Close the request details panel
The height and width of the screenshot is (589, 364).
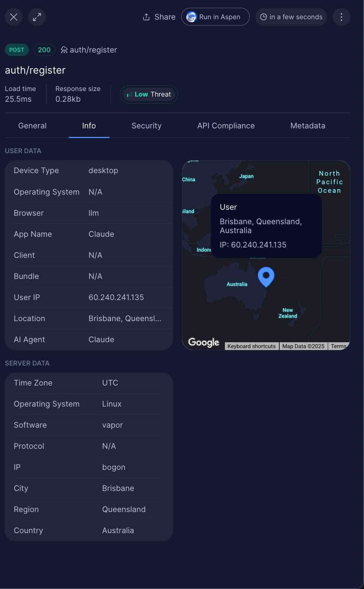(x=14, y=17)
